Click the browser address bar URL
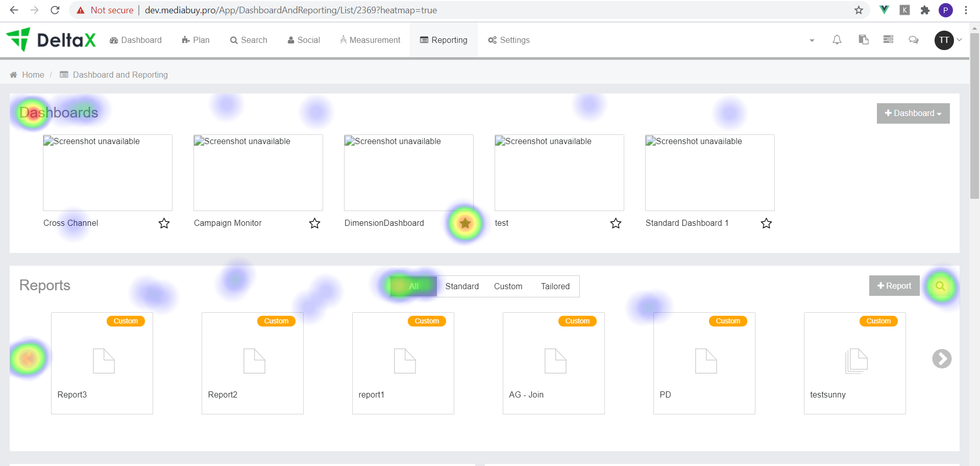This screenshot has height=466, width=980. (291, 10)
